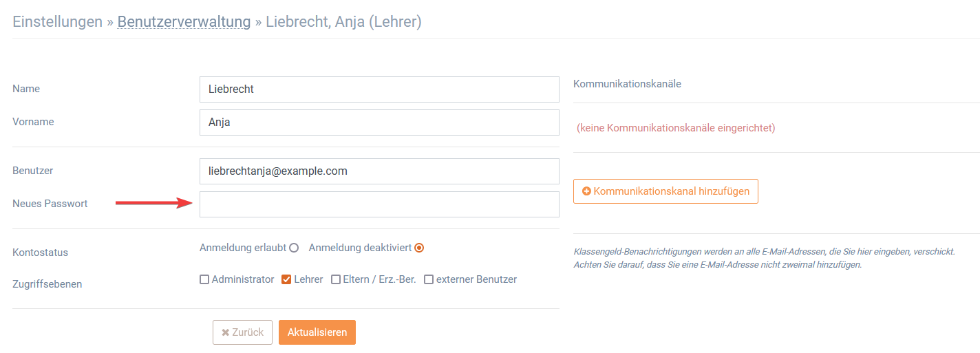Select Anmeldung erlaubt radio button

tap(294, 248)
